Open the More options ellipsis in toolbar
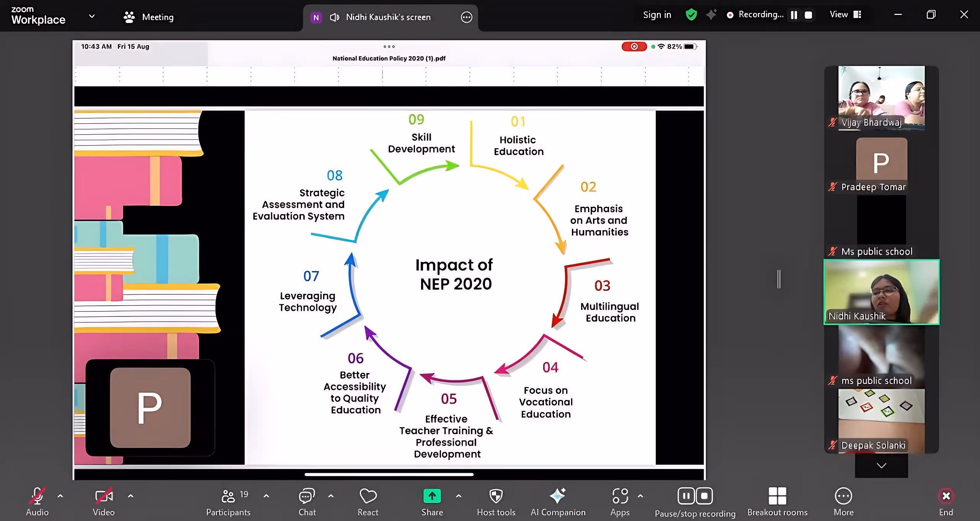This screenshot has width=980, height=521. [x=843, y=496]
